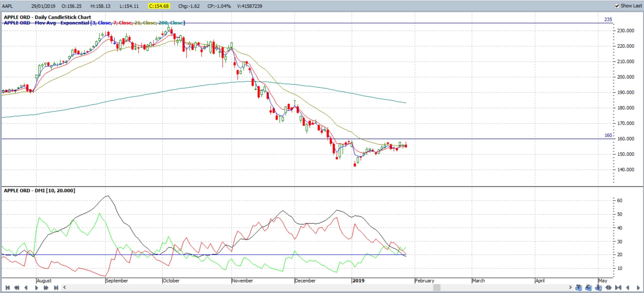
Task: Click the fast rewind double-arrow button
Action: tap(17, 287)
